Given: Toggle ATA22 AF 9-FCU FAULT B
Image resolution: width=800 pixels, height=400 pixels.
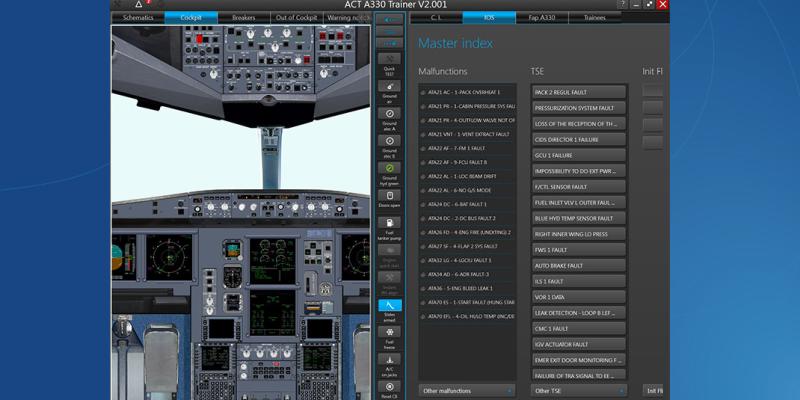Looking at the screenshot, I should (x=467, y=162).
